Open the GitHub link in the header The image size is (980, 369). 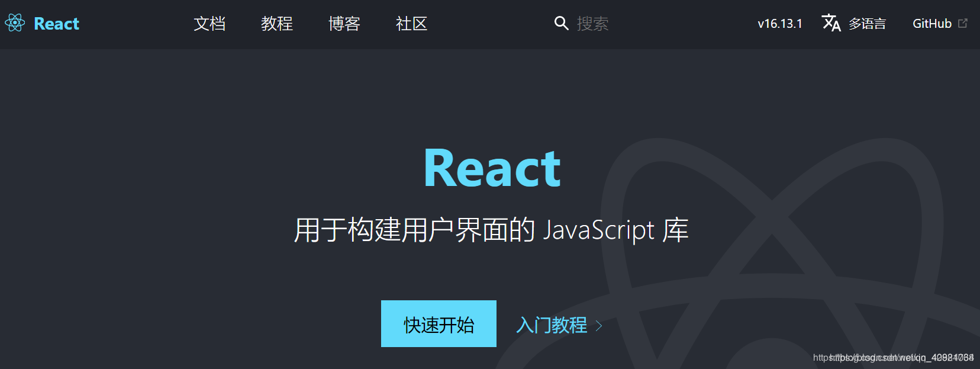pos(932,24)
